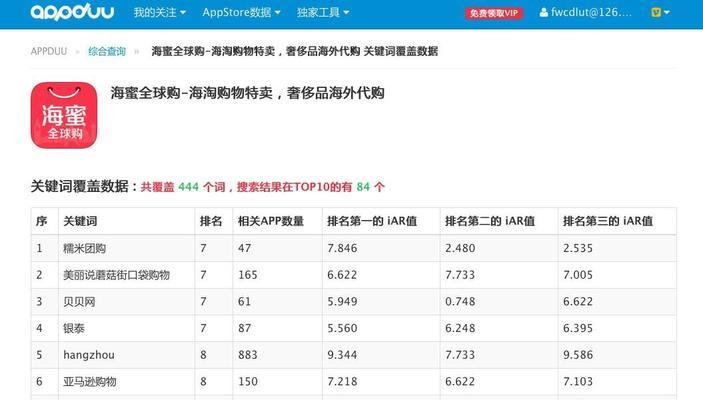Click the 7.103 value in 亚马逊购物 row
Image resolution: width=703 pixels, height=400 pixels.
(578, 382)
